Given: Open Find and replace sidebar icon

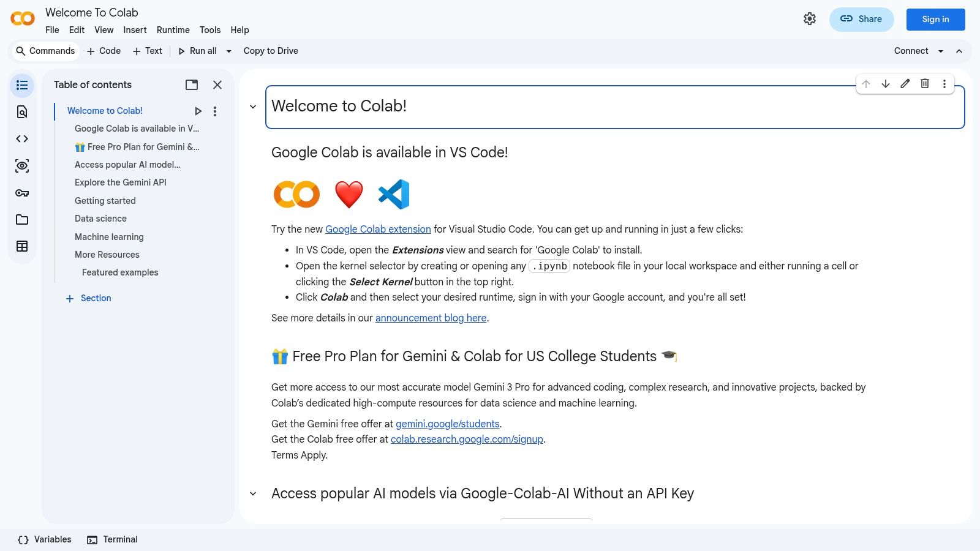Looking at the screenshot, I should (22, 112).
